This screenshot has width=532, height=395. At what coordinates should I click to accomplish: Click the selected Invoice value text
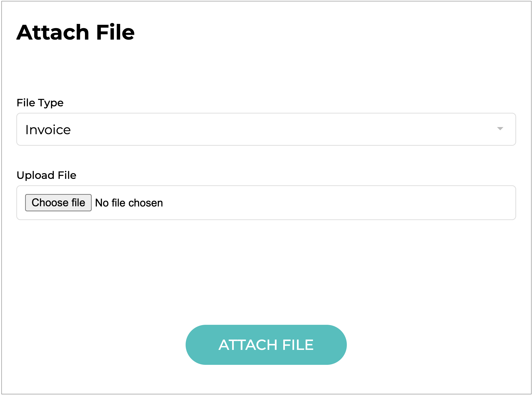pos(48,130)
